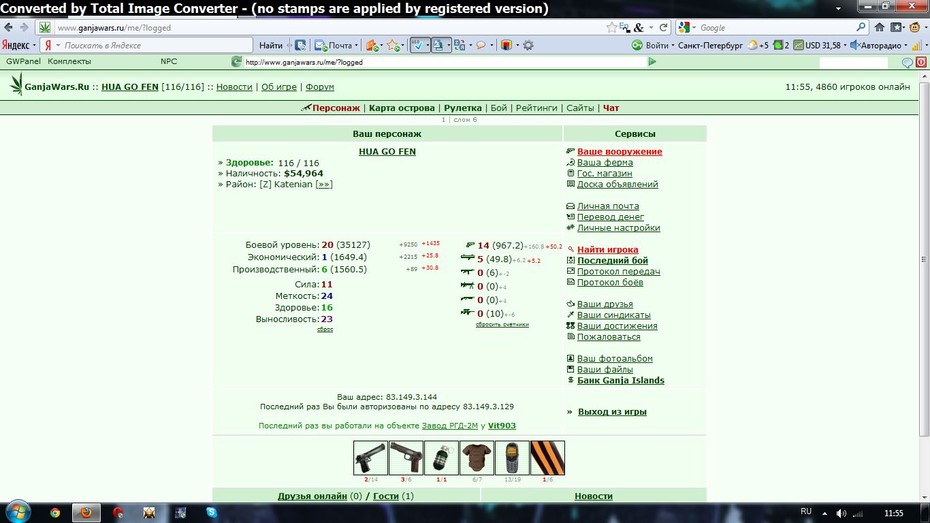Image resolution: width=930 pixels, height=523 pixels.
Task: Click the orange-black striped ribbon thumbnail
Action: [x=547, y=458]
